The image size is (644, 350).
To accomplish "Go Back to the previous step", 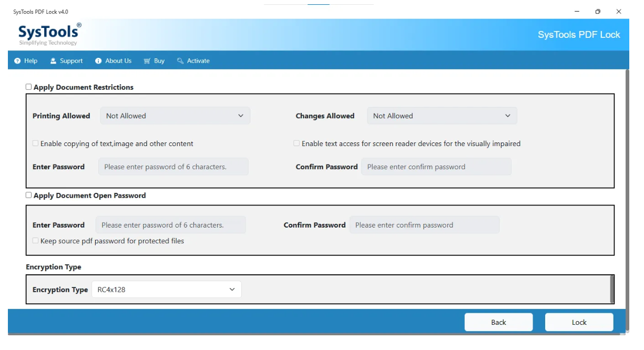I will tap(498, 322).
